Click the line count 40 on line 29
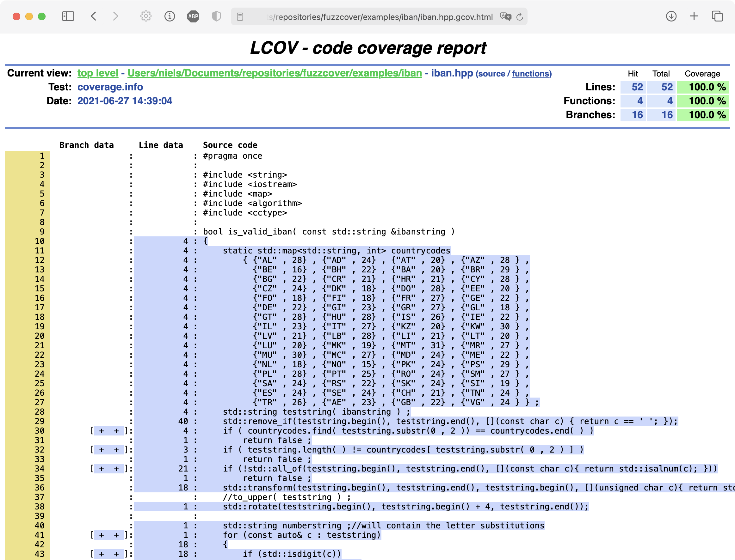 coord(183,421)
